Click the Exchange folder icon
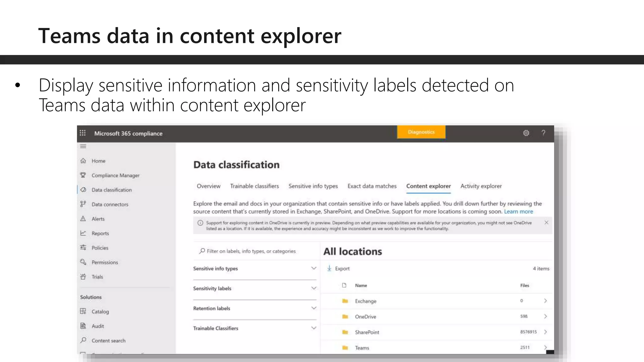Screen dimensions: 644x362 [345, 301]
